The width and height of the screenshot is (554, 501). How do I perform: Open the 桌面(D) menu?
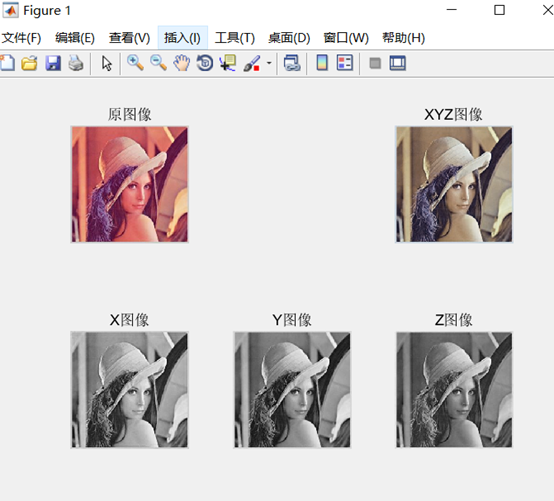tap(289, 38)
